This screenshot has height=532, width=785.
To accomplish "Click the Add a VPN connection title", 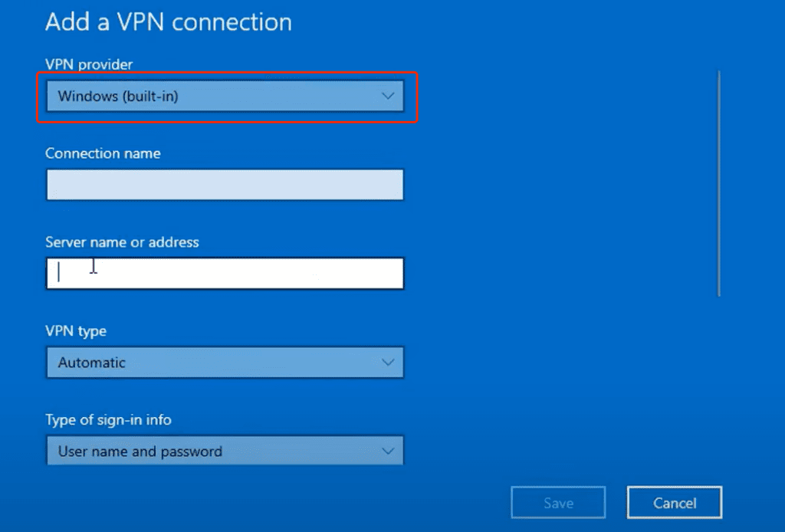I will pos(168,22).
